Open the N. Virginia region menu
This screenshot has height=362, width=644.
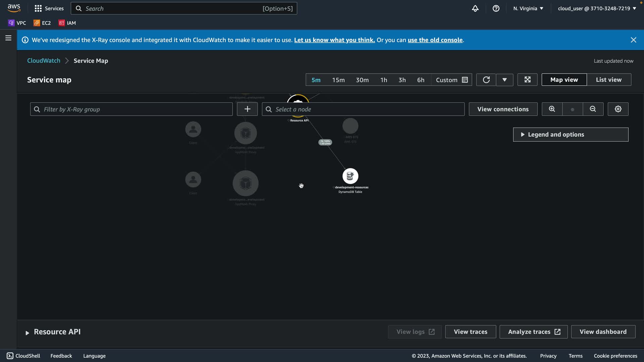click(x=528, y=8)
